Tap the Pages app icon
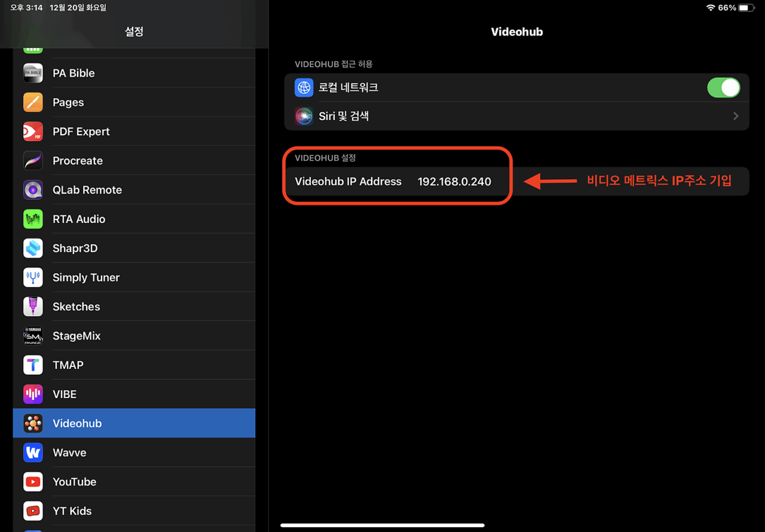Viewport: 765px width, 532px height. 33,102
